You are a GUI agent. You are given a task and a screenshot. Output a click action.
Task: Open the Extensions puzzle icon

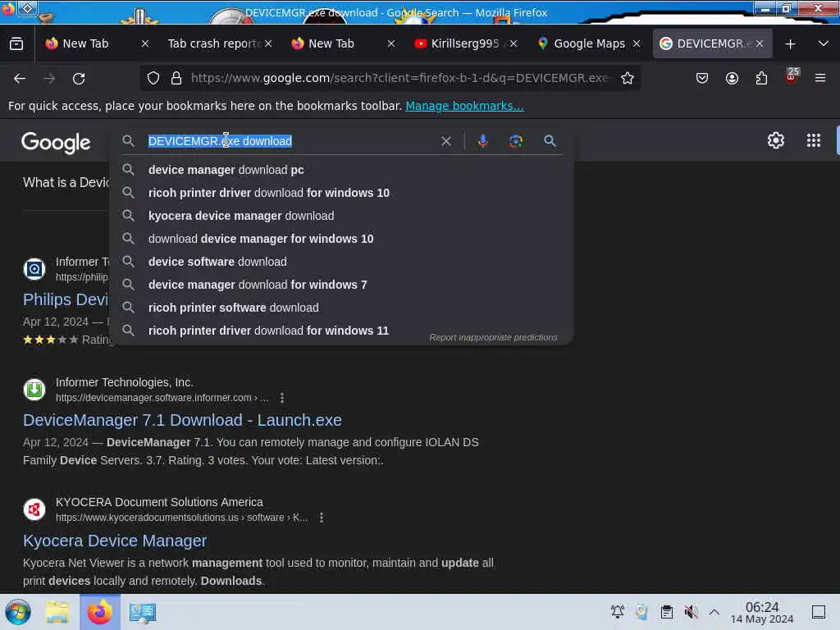(x=761, y=78)
